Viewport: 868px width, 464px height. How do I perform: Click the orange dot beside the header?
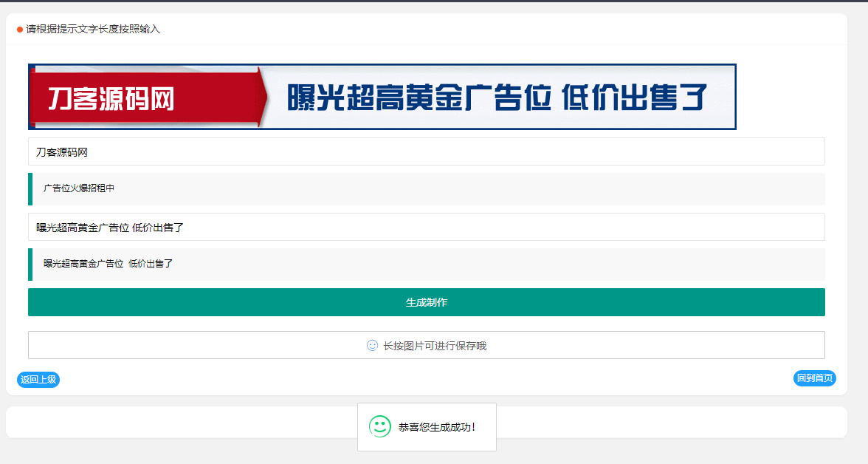(20, 30)
